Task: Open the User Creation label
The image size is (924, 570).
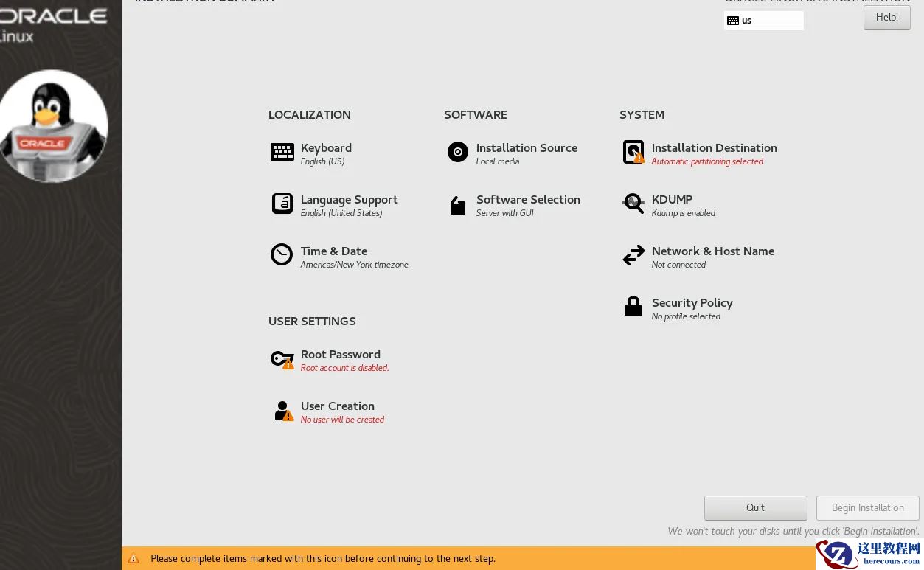Action: (x=338, y=406)
